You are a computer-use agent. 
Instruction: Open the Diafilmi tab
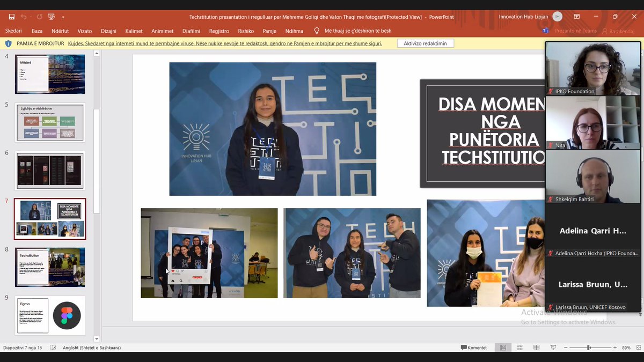tap(191, 31)
